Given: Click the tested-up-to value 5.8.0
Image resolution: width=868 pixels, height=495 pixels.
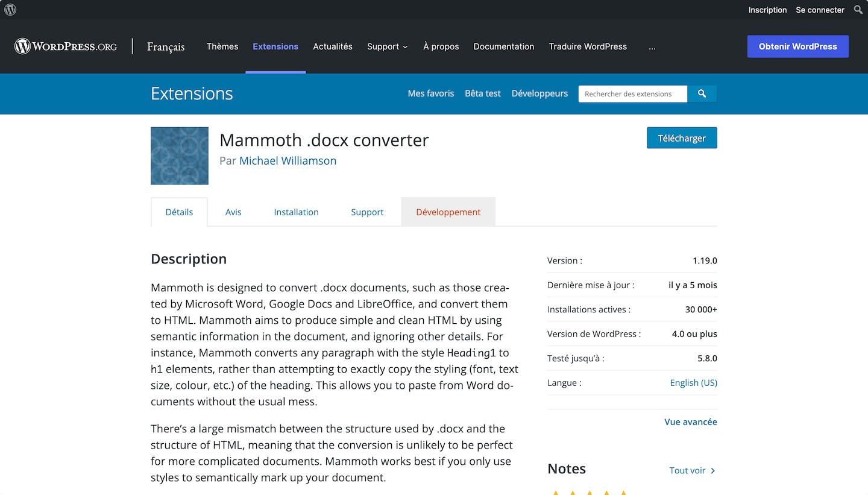Looking at the screenshot, I should 707,358.
